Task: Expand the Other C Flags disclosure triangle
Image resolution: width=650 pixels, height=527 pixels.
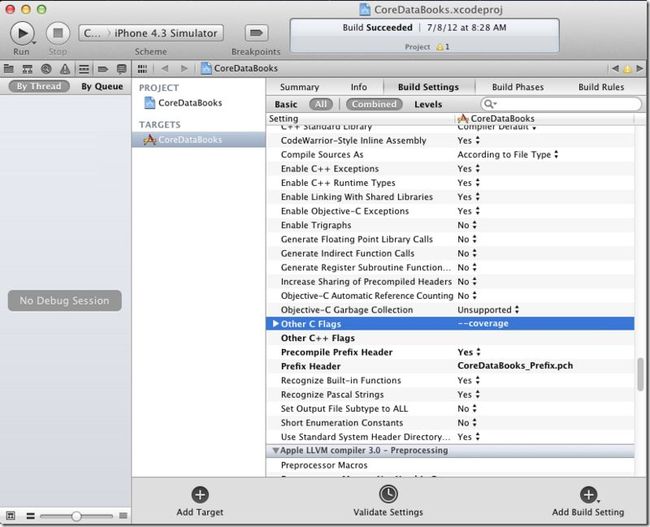Action: click(275, 324)
